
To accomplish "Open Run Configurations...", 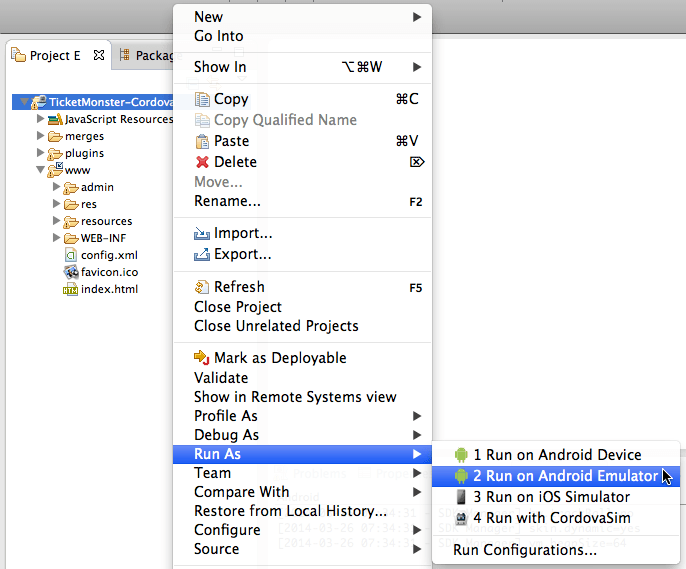I will (x=524, y=549).
